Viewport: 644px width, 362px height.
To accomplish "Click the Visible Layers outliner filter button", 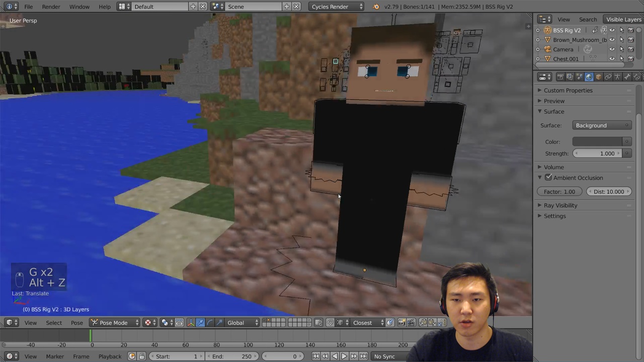I will point(623,20).
